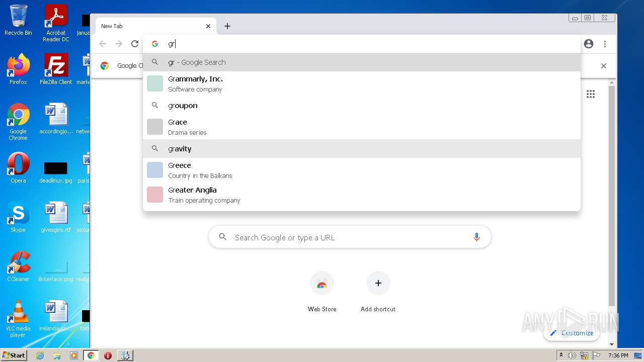The image size is (644, 362).
Task: Open the Action Center flag icon
Action: pyautogui.click(x=596, y=355)
